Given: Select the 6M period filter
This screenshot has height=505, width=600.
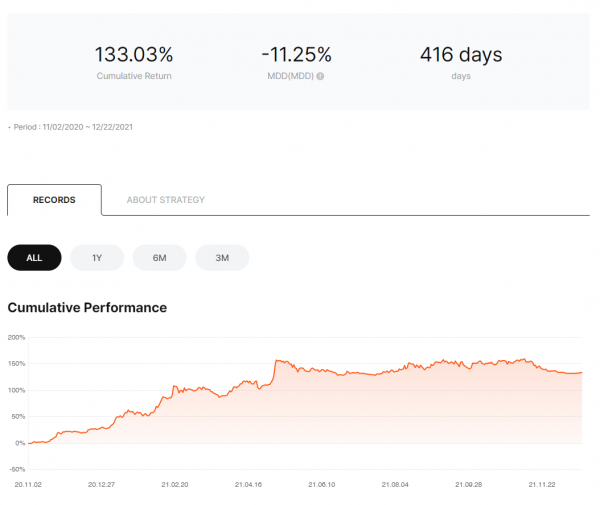Looking at the screenshot, I should point(159,258).
